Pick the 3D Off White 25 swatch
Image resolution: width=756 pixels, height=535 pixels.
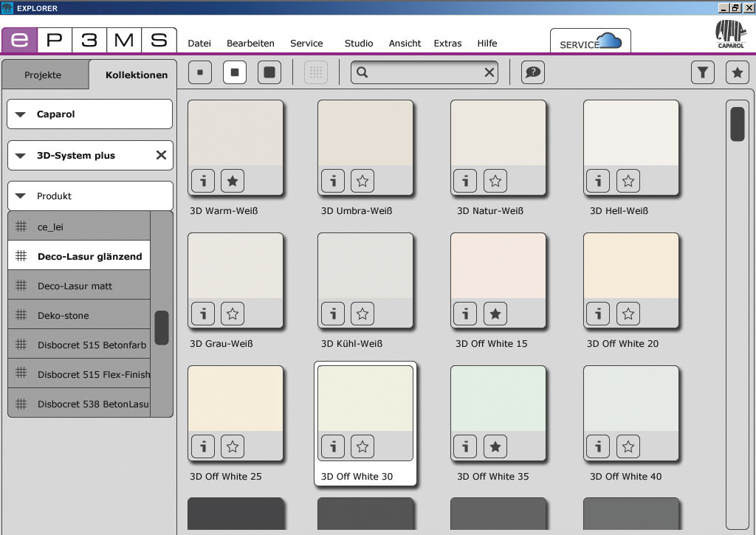pos(236,398)
